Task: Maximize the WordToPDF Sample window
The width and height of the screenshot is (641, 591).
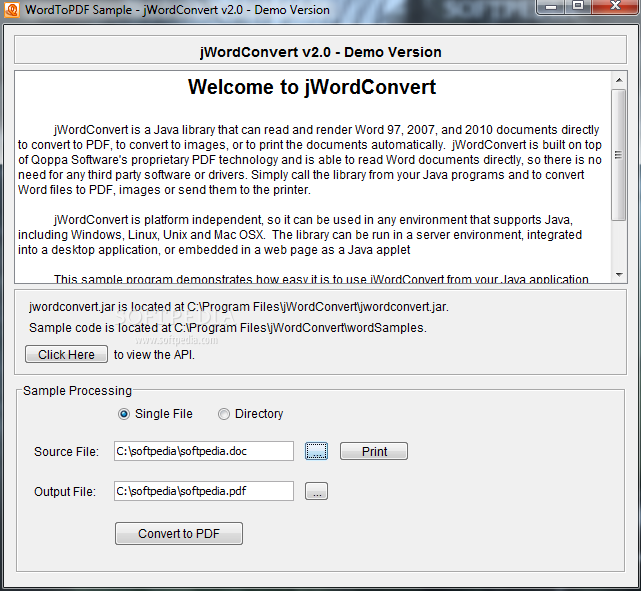Action: coord(578,7)
